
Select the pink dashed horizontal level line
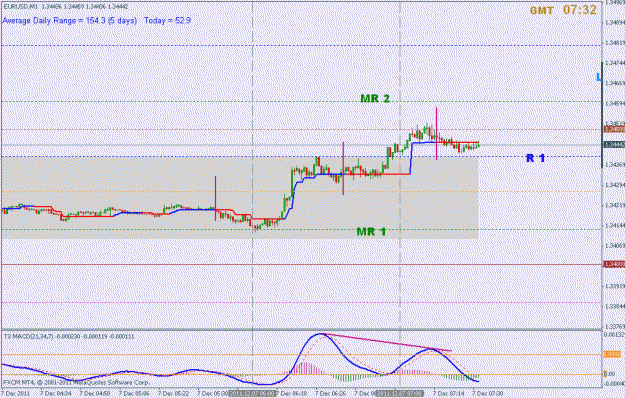coord(301,302)
